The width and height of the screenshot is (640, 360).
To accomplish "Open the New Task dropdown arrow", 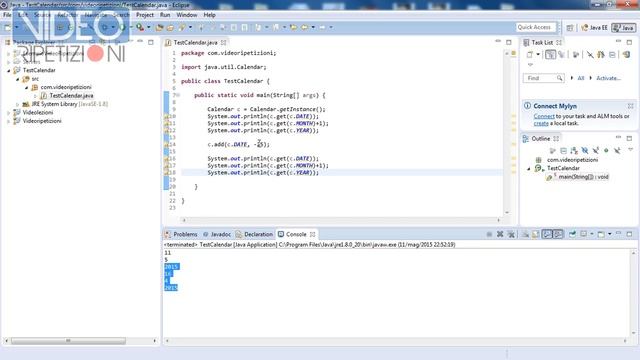I will (x=538, y=55).
